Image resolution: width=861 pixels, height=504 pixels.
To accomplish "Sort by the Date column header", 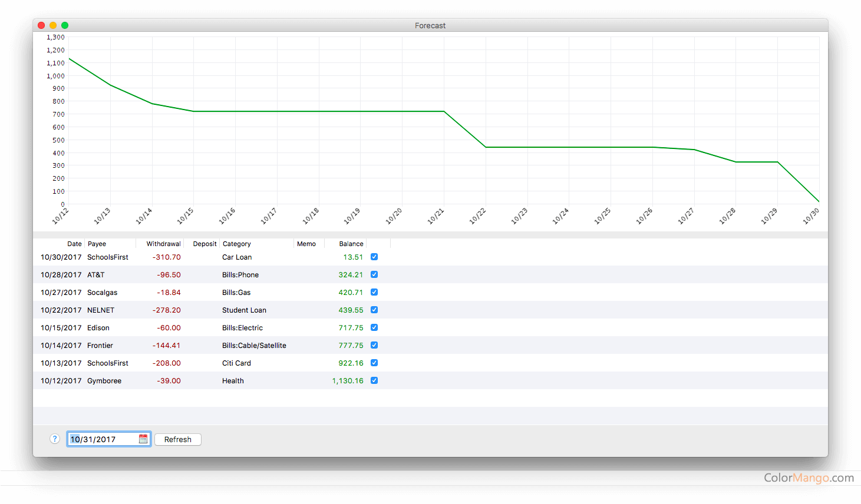I will tap(74, 244).
